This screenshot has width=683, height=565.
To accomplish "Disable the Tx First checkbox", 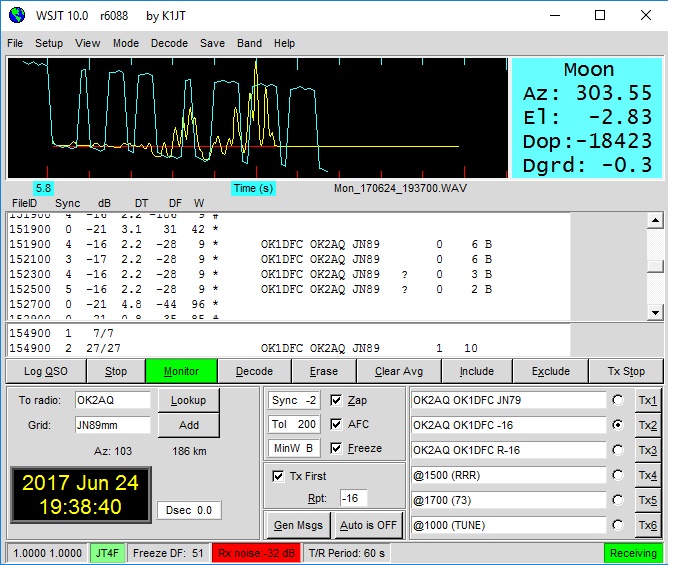I will point(278,476).
